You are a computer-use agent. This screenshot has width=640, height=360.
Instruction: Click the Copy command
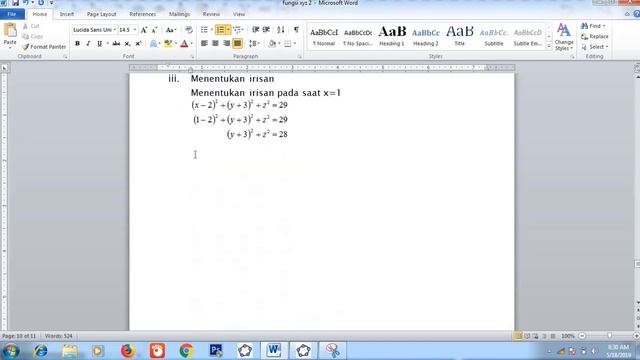[x=33, y=36]
